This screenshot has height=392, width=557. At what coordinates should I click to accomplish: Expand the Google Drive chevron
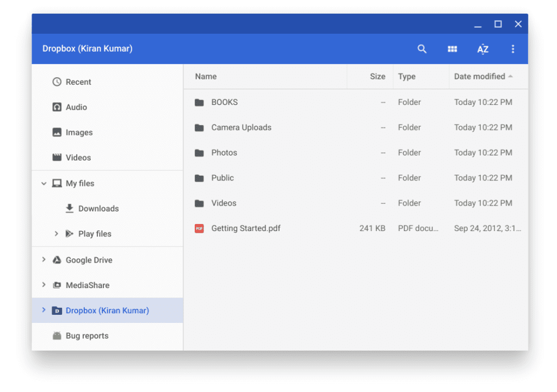tap(44, 259)
